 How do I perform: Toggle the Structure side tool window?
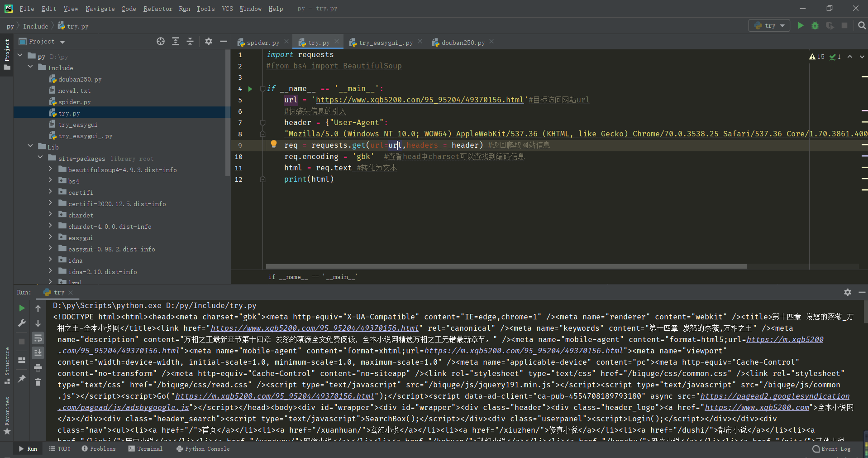[x=7, y=365]
